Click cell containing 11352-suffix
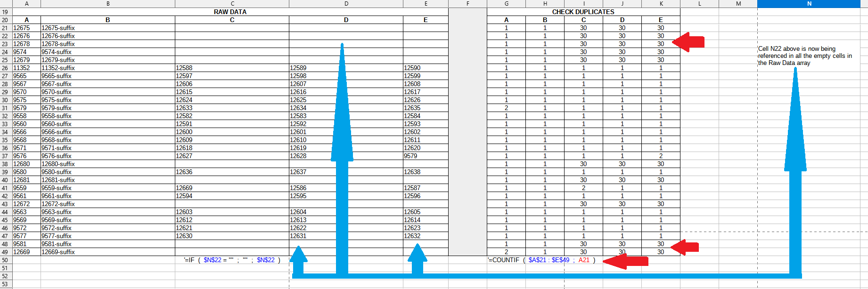Image resolution: width=868 pixels, height=289 pixels. pyautogui.click(x=108, y=68)
